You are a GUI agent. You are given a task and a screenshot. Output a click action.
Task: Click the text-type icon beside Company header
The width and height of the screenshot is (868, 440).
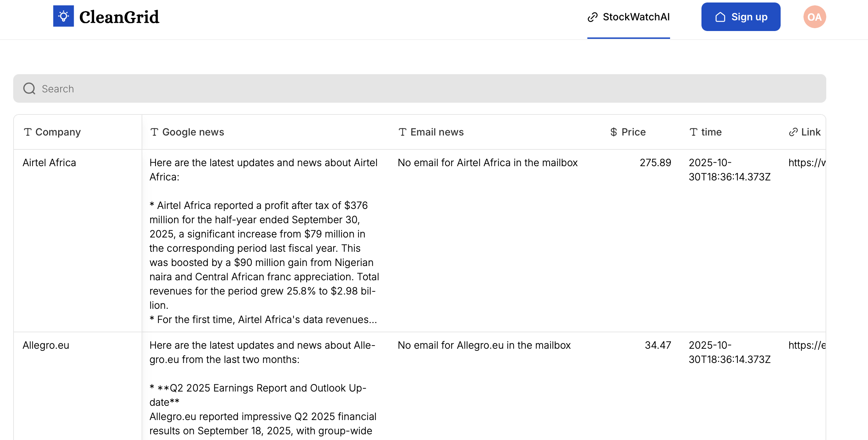click(28, 132)
